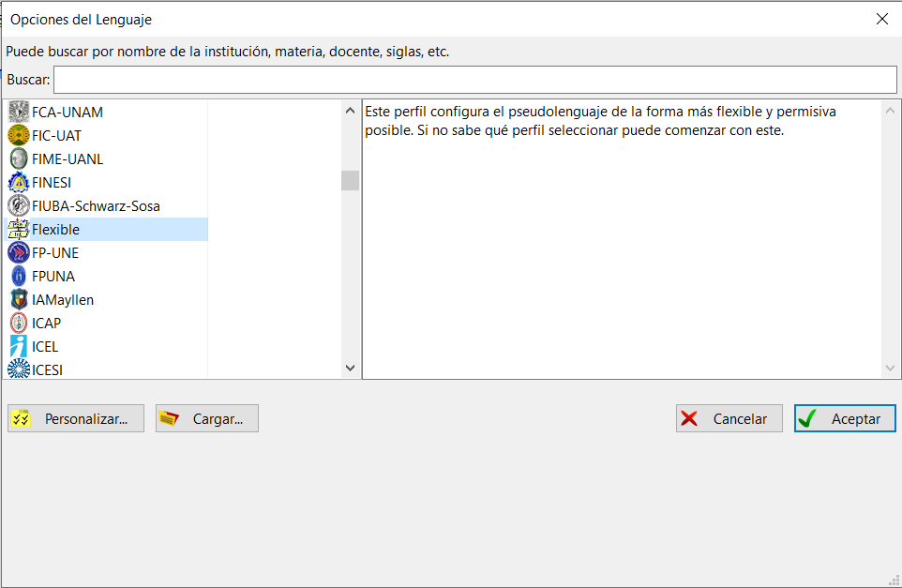Select the FIC-UAT profile icon
902x588 pixels.
pos(19,136)
